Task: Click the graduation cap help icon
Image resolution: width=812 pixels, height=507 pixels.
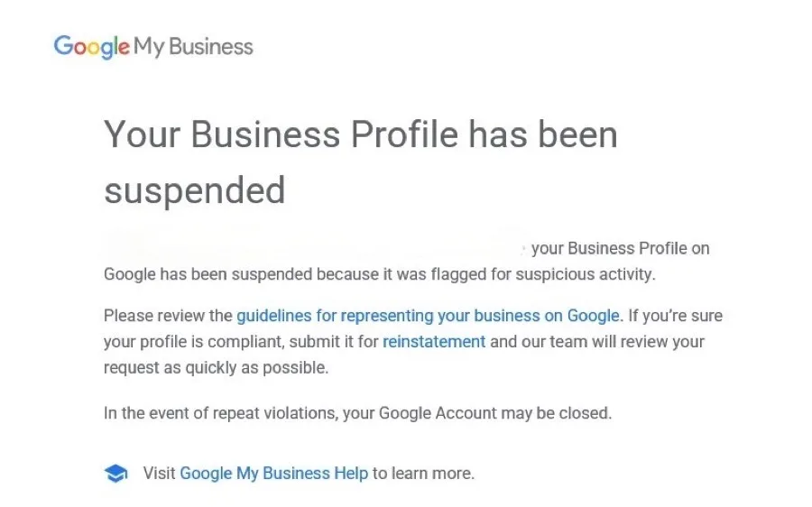Action: 115,473
